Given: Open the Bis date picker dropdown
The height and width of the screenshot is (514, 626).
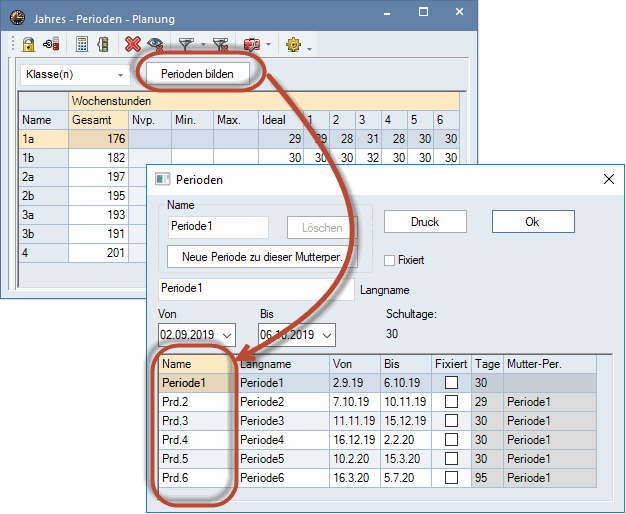Looking at the screenshot, I should coord(327,335).
